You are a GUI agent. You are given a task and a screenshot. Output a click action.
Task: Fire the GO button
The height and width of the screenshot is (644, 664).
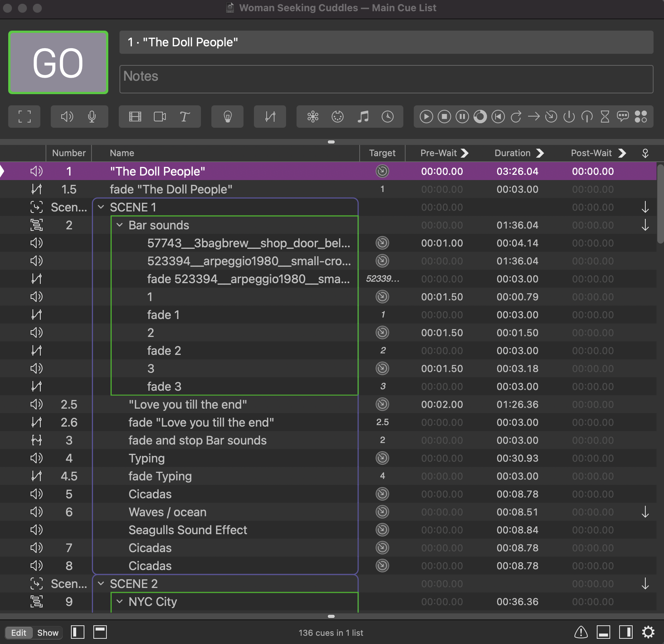[58, 62]
